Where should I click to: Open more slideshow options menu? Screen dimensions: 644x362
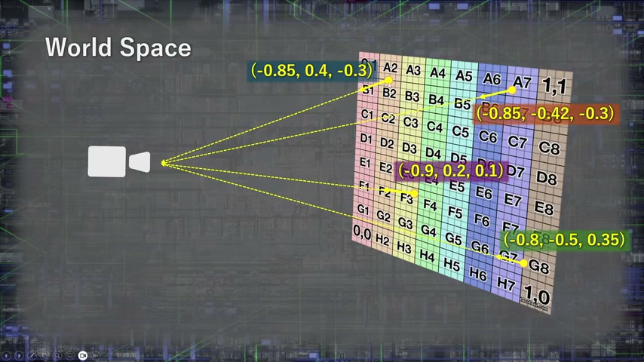[x=96, y=355]
